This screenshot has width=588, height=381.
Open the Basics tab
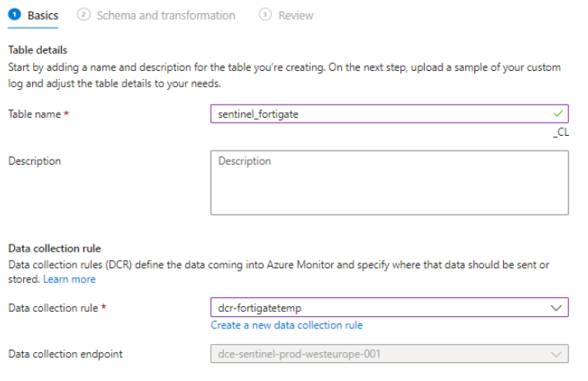[43, 15]
